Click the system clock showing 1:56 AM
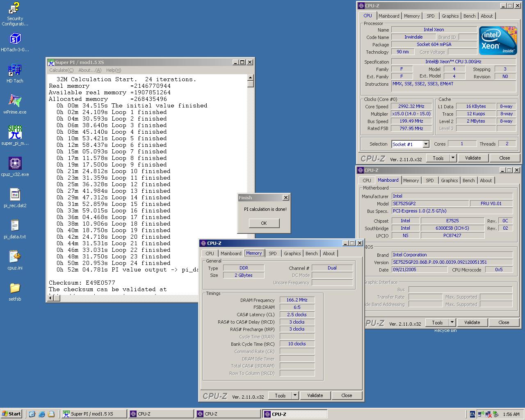This screenshot has height=420, width=525. [511, 414]
